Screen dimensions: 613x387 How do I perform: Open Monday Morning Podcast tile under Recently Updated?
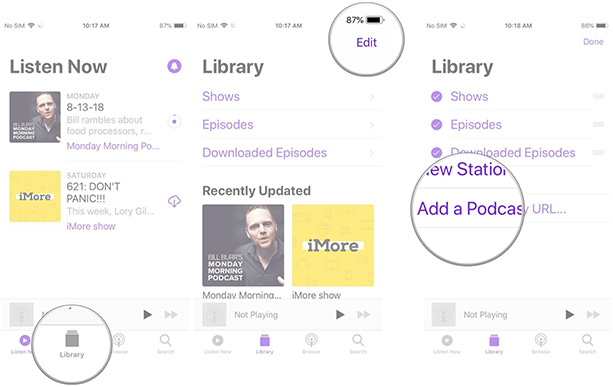pos(243,245)
